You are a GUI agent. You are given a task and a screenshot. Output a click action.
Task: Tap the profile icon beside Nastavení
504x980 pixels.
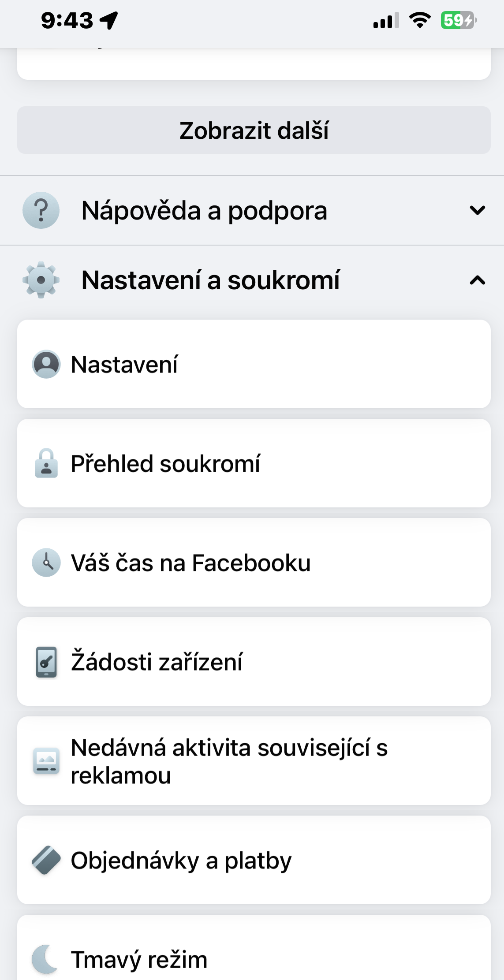coord(46,364)
